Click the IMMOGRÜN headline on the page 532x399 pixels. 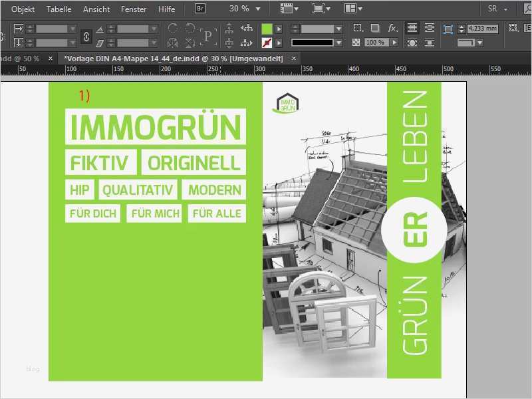[x=156, y=126]
